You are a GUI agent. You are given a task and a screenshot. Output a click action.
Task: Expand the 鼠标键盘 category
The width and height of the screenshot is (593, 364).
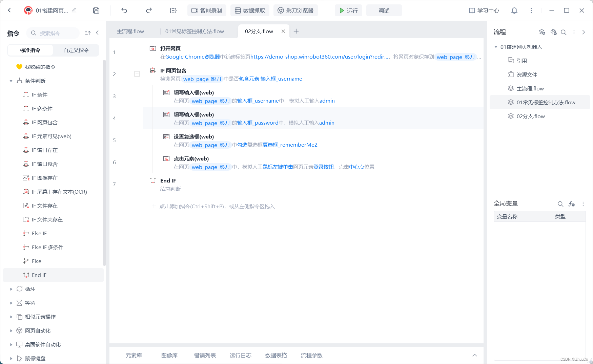(x=11, y=359)
